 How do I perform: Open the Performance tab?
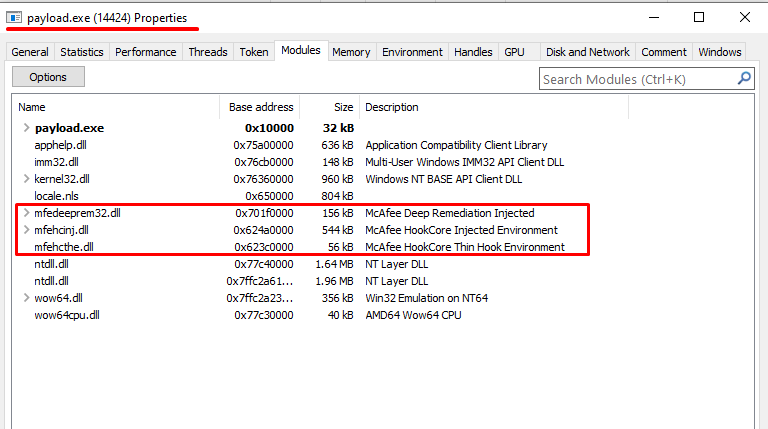(x=145, y=52)
